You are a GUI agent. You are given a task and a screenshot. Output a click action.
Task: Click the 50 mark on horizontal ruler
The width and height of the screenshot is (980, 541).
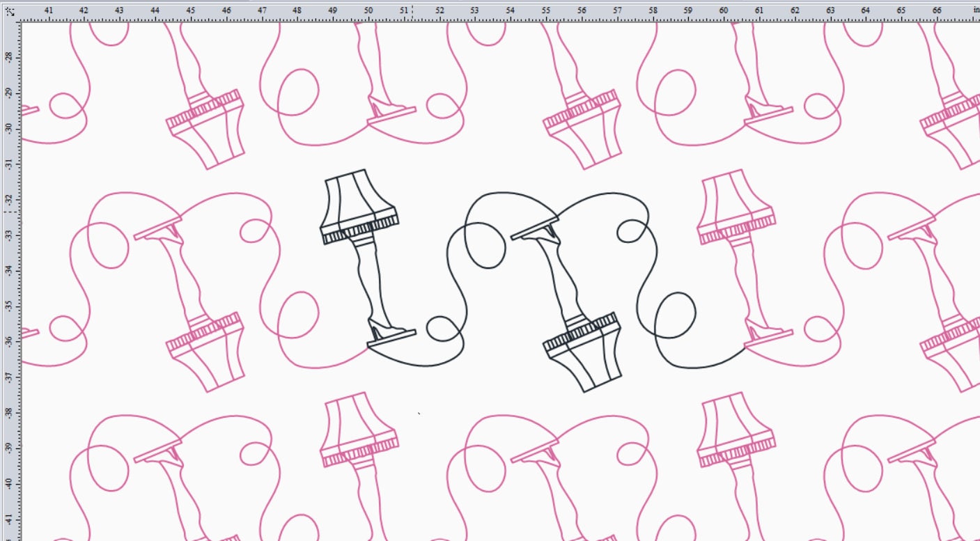368,10
